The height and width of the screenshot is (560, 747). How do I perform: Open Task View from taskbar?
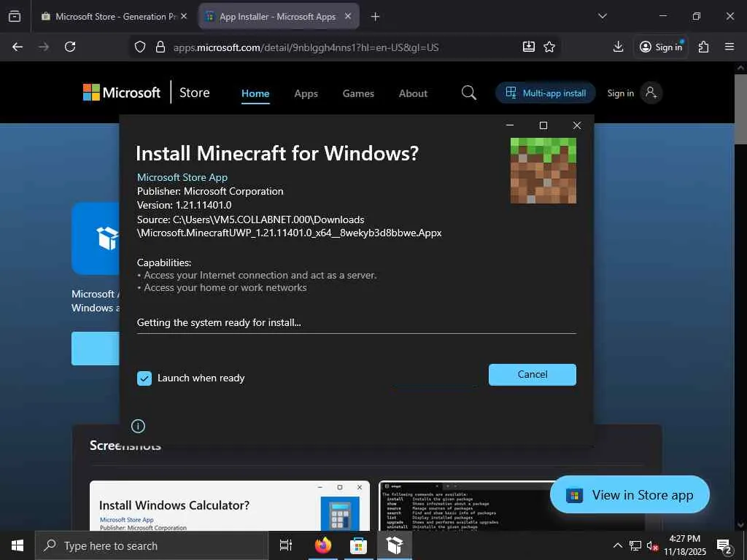[286, 545]
